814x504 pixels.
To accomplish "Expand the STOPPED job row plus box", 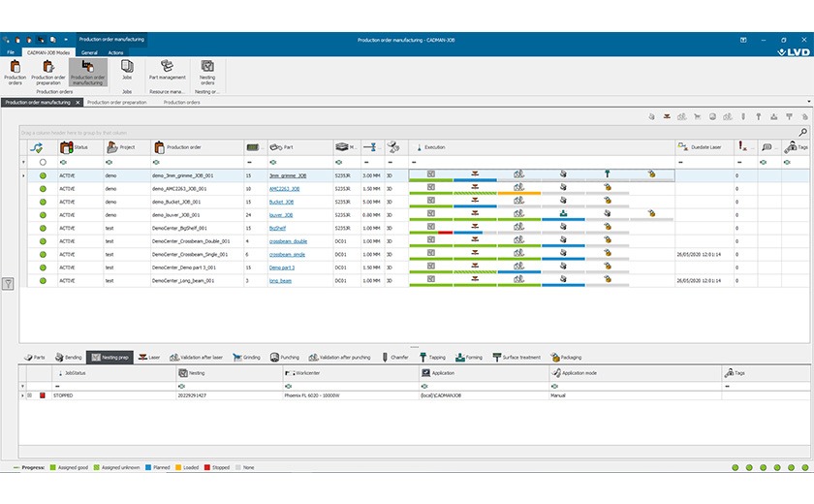I will tap(30, 395).
